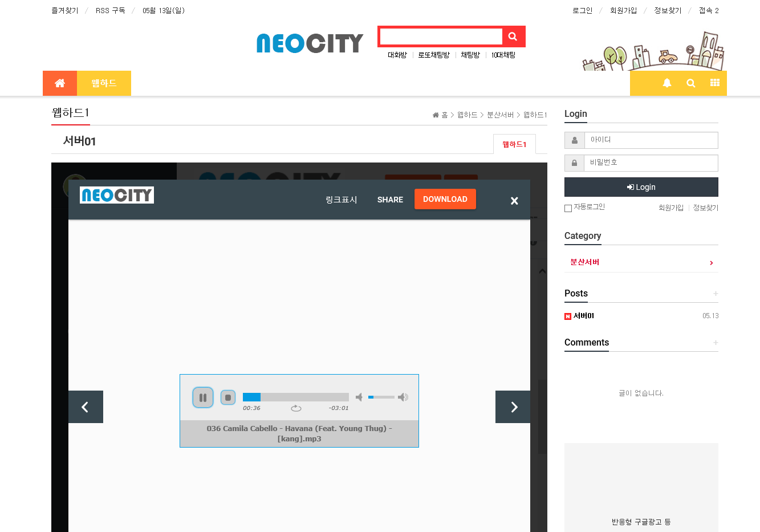Screen dimensions: 760x532
Task: Select the 웹하드1 tab
Action: tap(514, 144)
